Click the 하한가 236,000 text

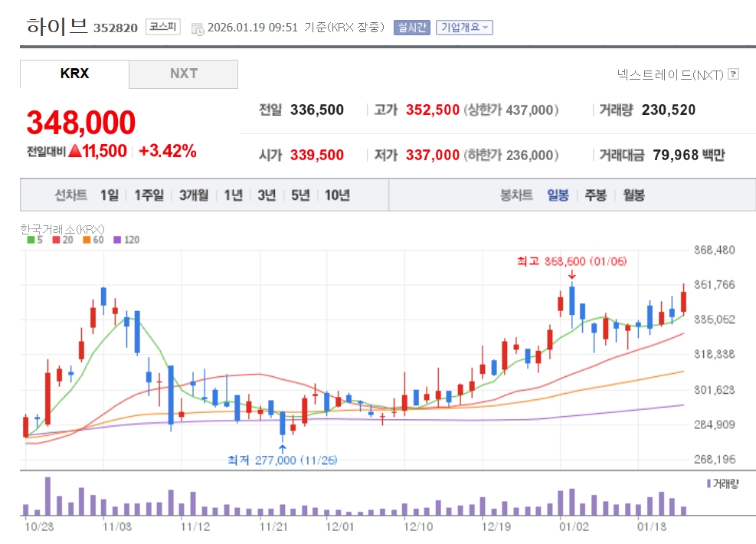click(511, 156)
